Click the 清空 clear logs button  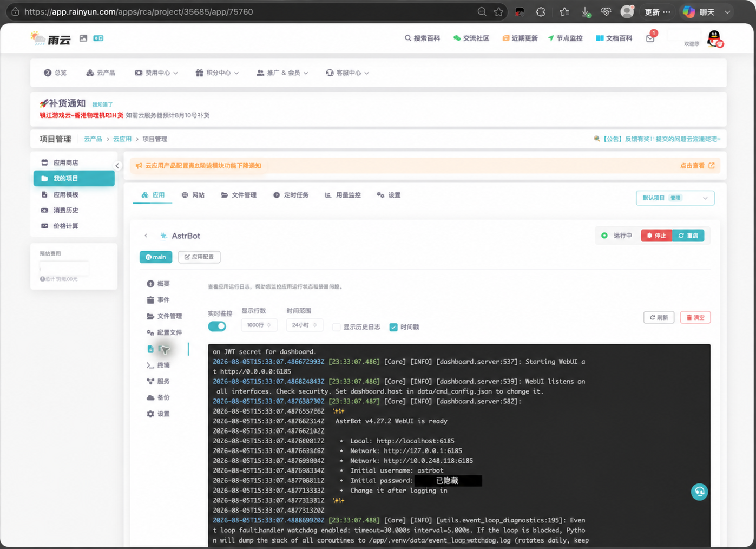(695, 317)
